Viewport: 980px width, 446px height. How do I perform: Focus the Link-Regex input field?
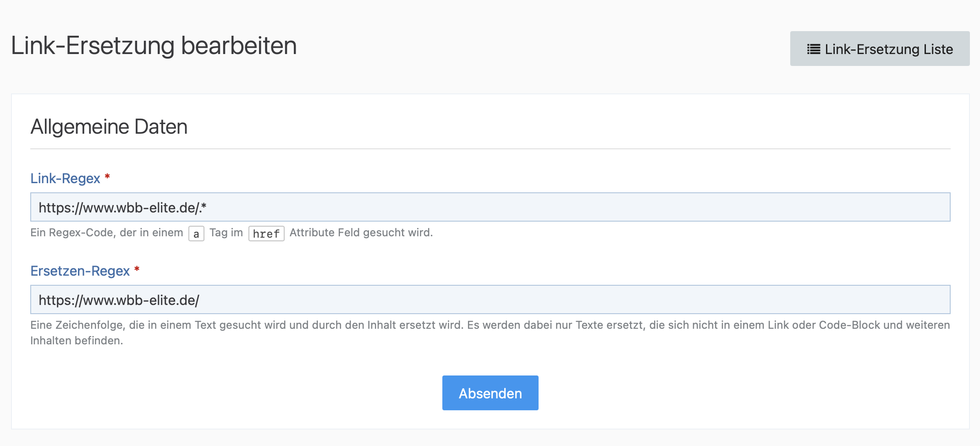coord(490,207)
